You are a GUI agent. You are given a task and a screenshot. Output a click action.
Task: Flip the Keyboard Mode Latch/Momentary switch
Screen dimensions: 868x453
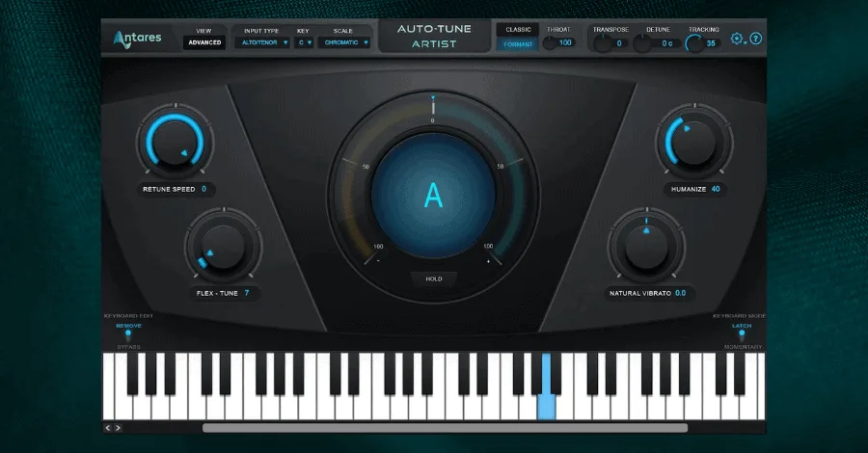(742, 334)
